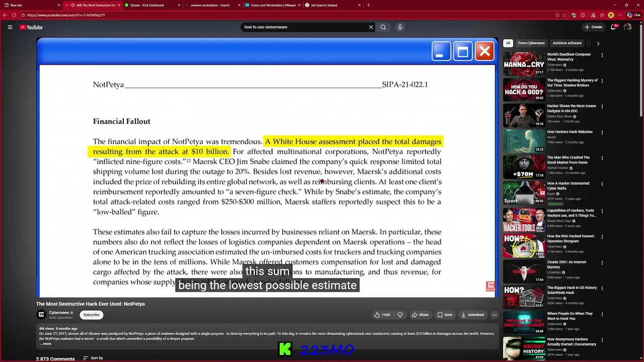Open Shadow Brokers hacking mystery thumbnail
The width and height of the screenshot is (644, 362).
click(524, 89)
